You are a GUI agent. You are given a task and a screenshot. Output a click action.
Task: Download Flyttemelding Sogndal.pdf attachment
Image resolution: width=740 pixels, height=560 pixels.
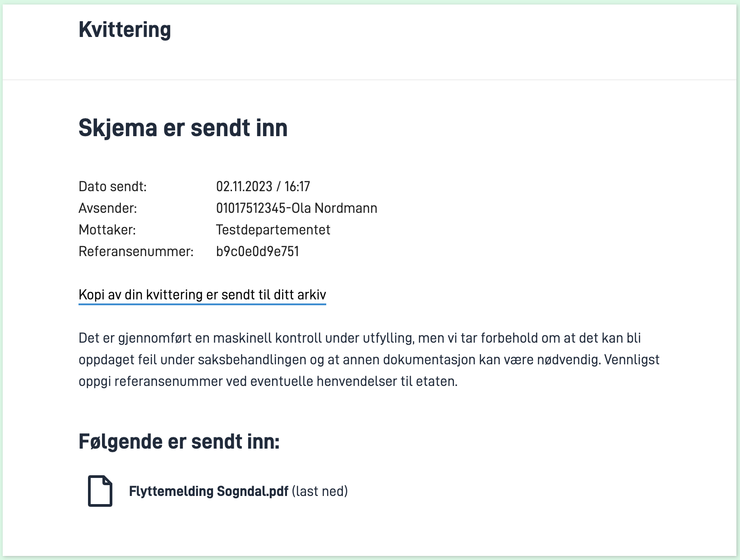[208, 491]
